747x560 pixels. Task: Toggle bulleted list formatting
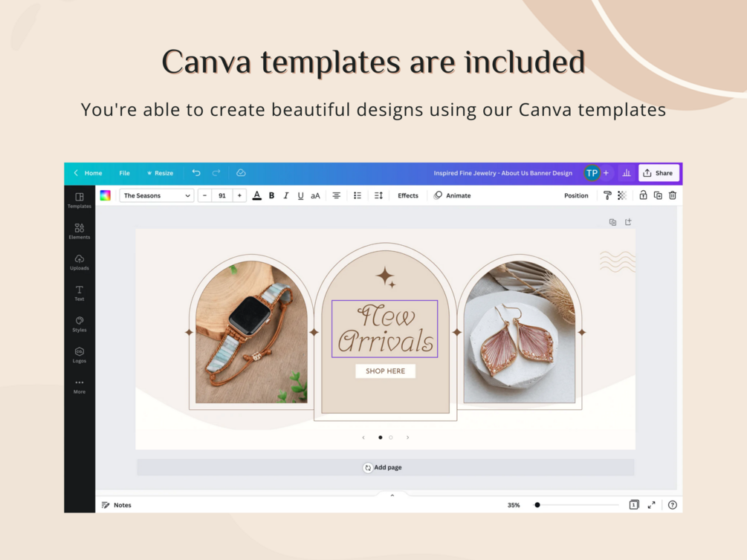pyautogui.click(x=358, y=195)
